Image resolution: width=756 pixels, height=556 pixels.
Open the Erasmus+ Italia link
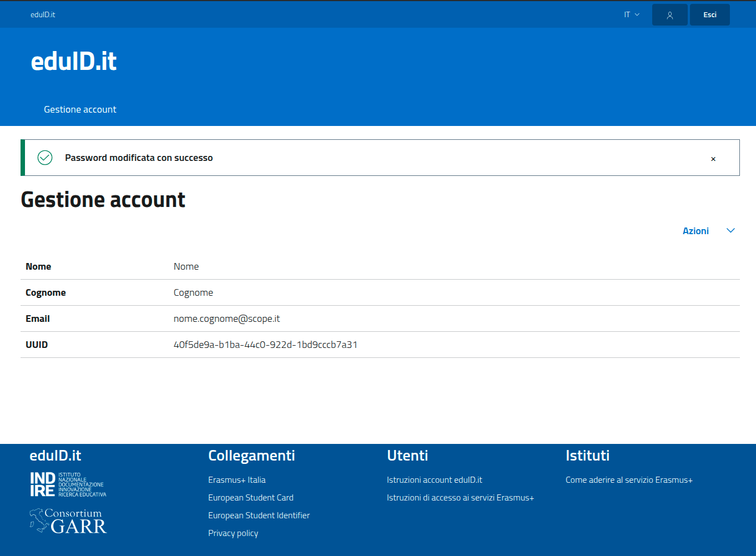pos(236,480)
